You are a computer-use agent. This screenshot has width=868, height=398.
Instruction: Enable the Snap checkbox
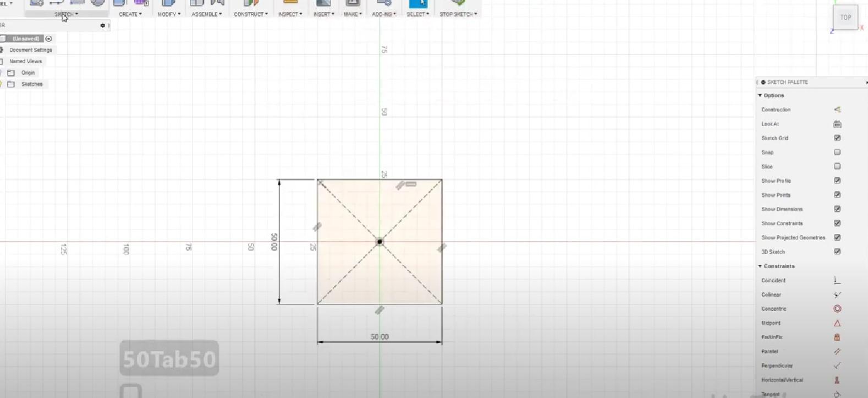837,152
